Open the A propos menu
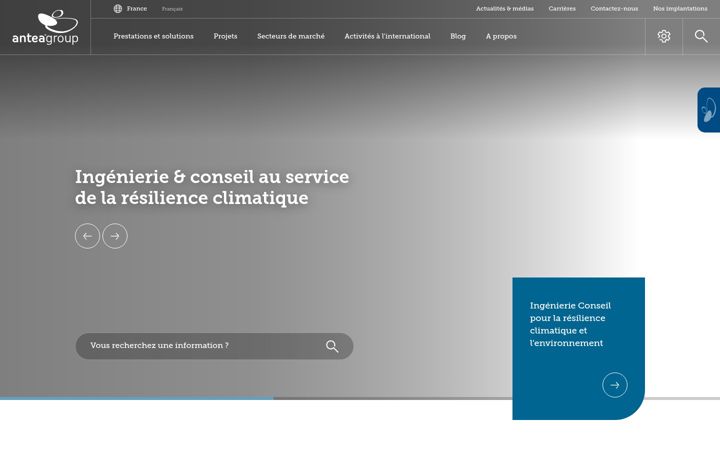 click(x=501, y=36)
